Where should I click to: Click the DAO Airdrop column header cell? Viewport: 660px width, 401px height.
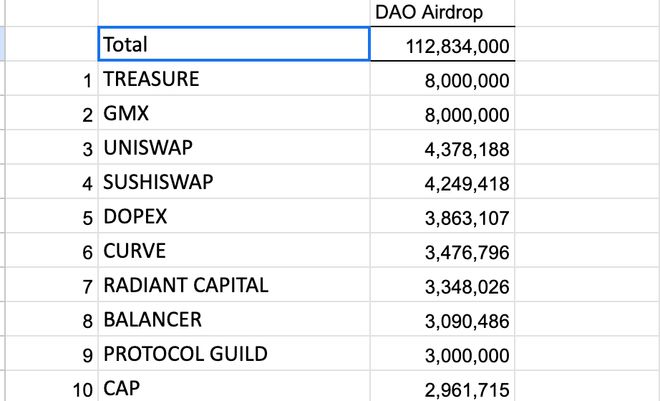point(444,12)
